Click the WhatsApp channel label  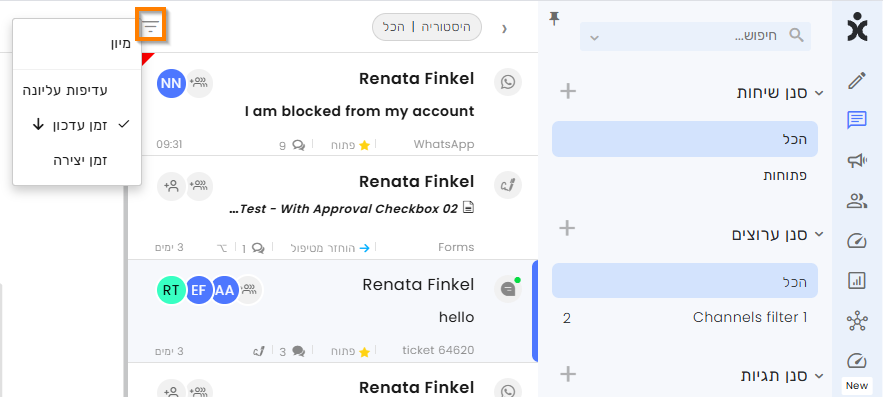point(444,144)
